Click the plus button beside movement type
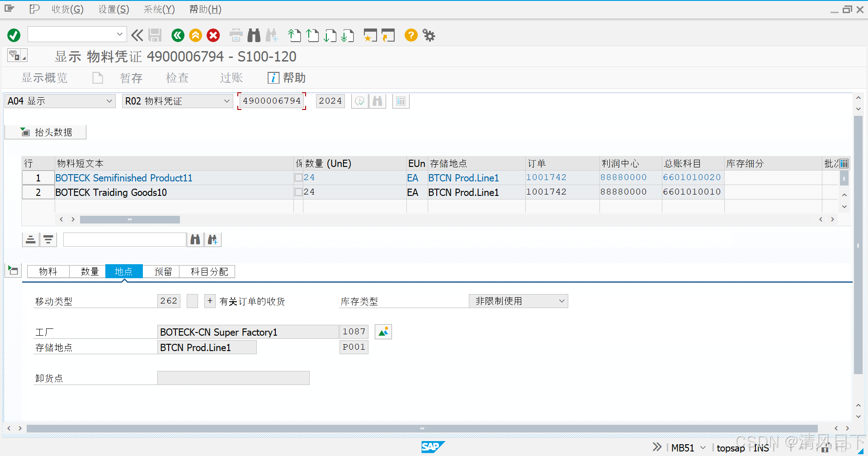The height and width of the screenshot is (456, 868). coord(210,301)
